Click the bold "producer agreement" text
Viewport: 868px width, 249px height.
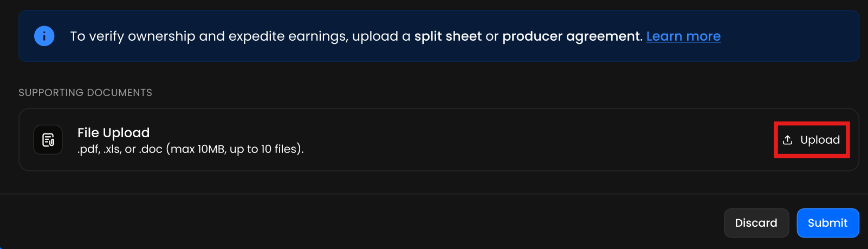coord(571,36)
